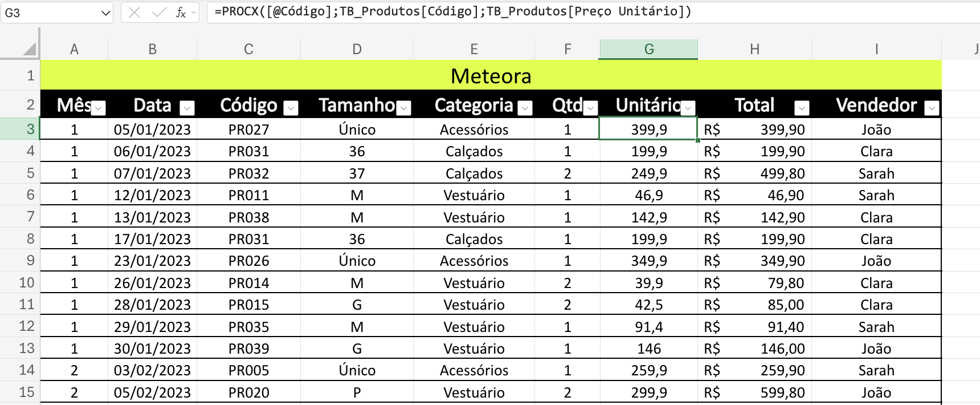Confirm the formula with the checkmark icon
The image size is (980, 405).
[x=159, y=13]
